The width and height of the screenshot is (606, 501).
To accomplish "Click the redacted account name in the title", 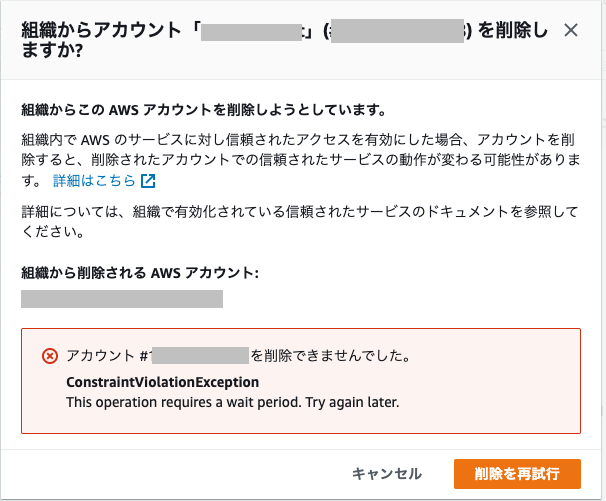I will pos(251,32).
